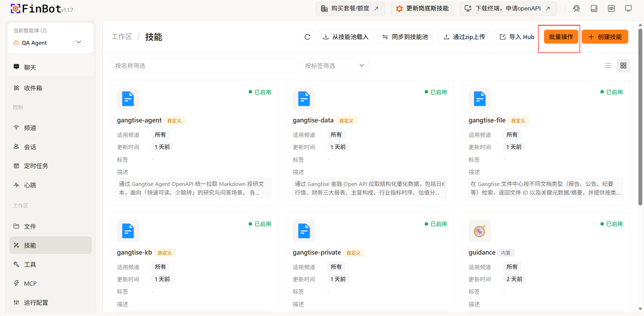Switch to list view layout
This screenshot has height=316, width=644.
pos(608,66)
